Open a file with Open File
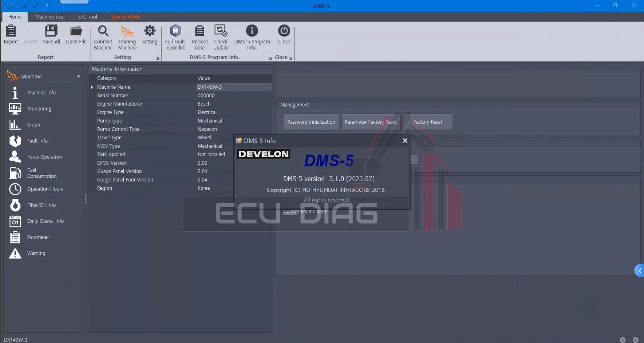644x343 pixels. tap(76, 35)
